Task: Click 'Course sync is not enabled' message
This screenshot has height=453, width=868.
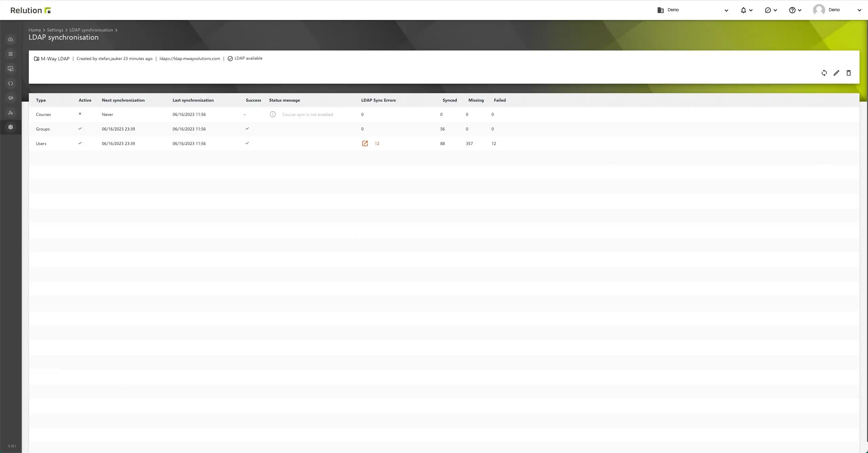Action: click(308, 115)
